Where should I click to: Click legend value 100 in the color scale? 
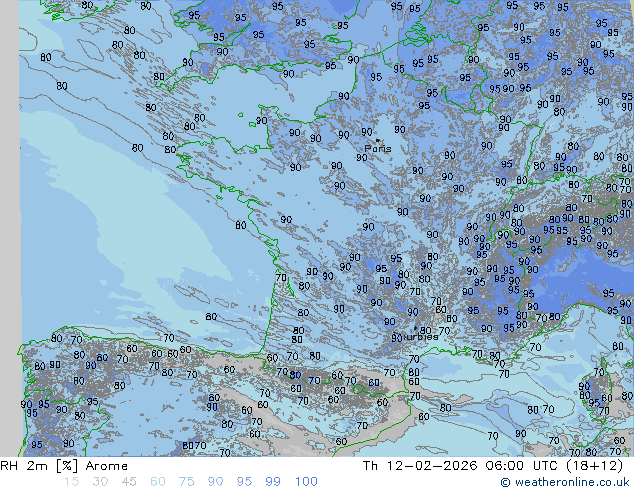pos(306,482)
